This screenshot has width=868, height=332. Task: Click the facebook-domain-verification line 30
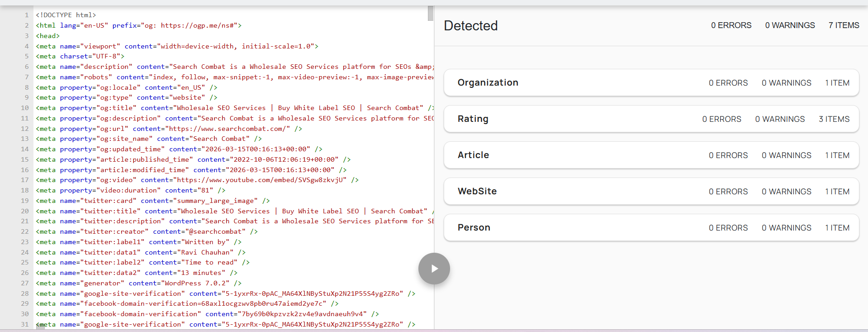[208, 314]
